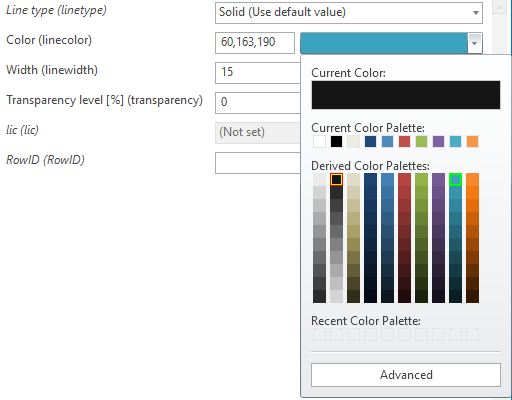This screenshot has width=512, height=400.
Task: Select green-outlined teal swatch in derived palettes
Action: click(x=455, y=179)
